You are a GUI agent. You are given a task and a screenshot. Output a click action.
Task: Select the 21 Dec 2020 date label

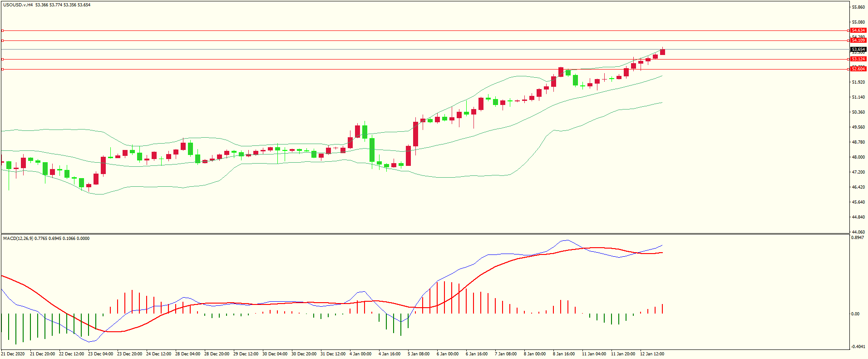[13, 354]
